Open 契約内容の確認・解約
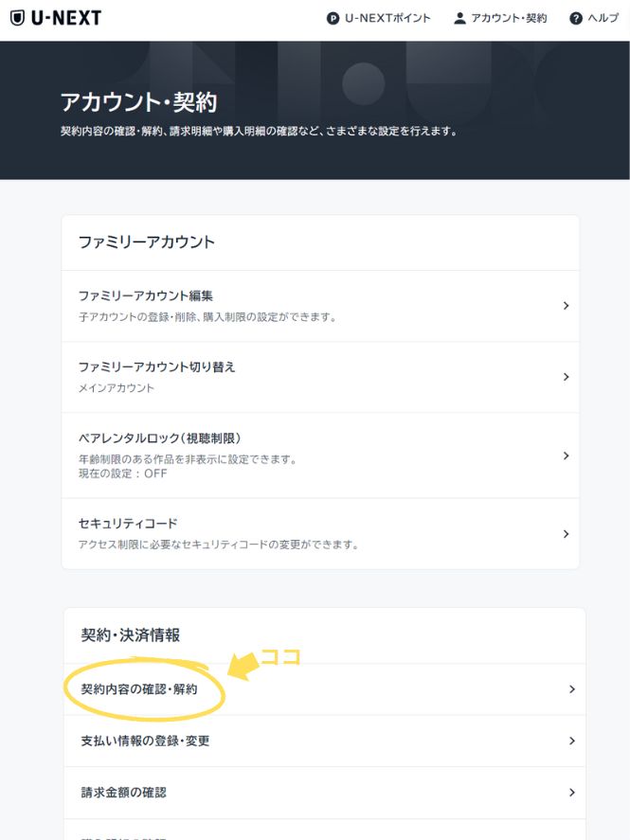This screenshot has height=840, width=630. click(x=325, y=689)
